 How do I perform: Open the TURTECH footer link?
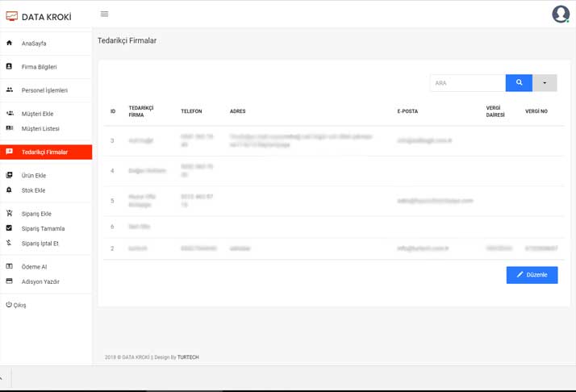[x=188, y=357]
